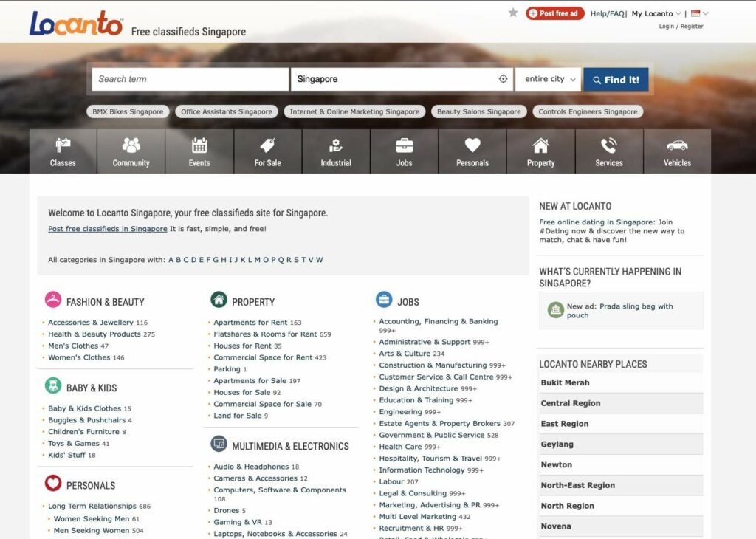Click the Register link
Viewport: 756px width, 539px height.
click(692, 27)
